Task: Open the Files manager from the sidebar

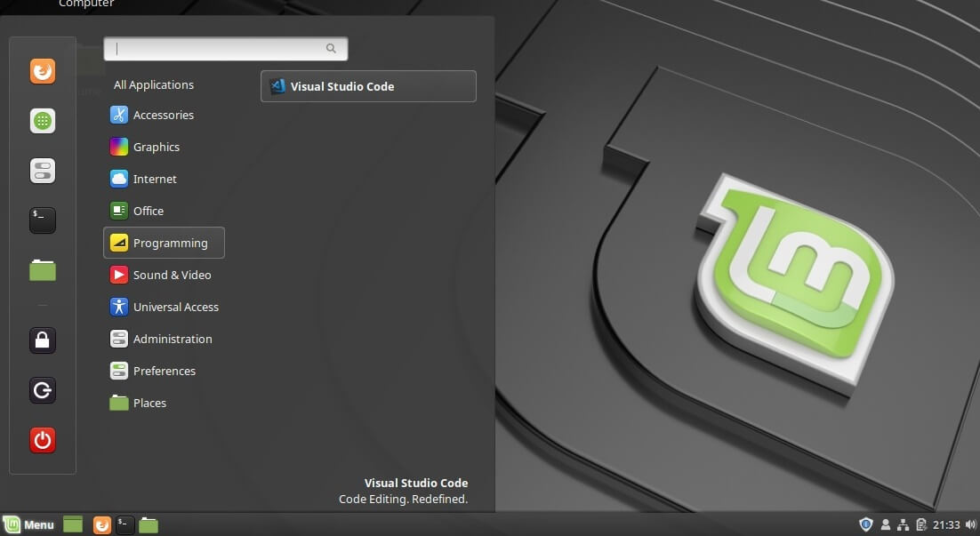Action: tap(43, 269)
